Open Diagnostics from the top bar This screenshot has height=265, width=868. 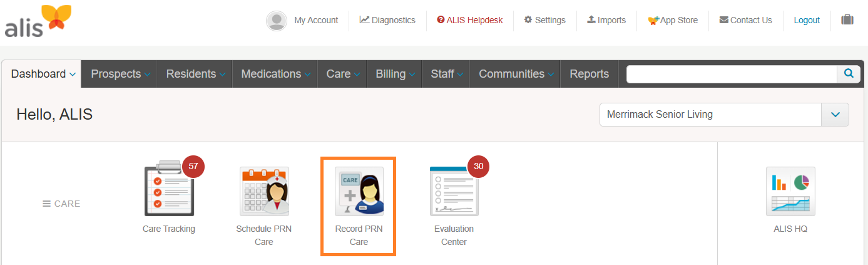pyautogui.click(x=387, y=20)
